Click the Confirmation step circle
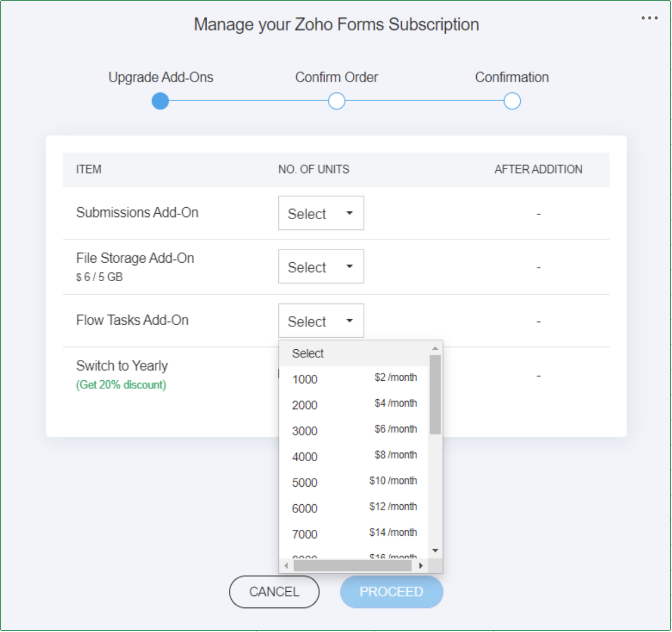Viewport: 672px width, 632px height. pyautogui.click(x=512, y=101)
